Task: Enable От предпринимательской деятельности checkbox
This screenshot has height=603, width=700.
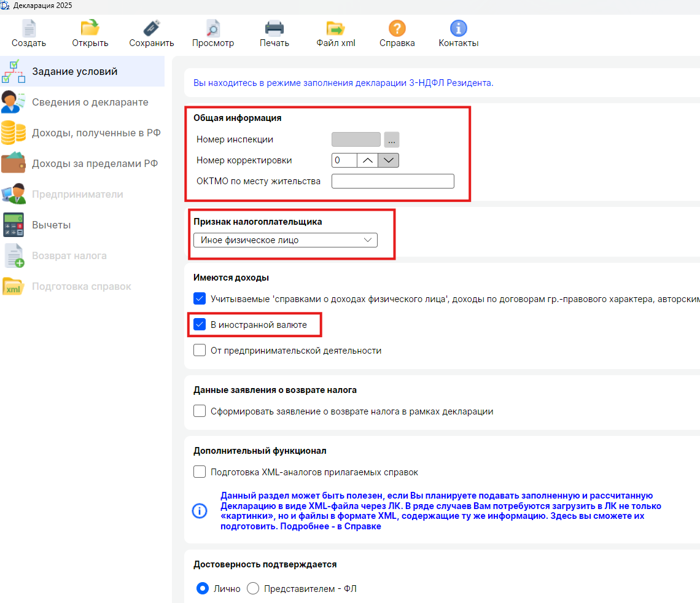Action: pos(200,351)
